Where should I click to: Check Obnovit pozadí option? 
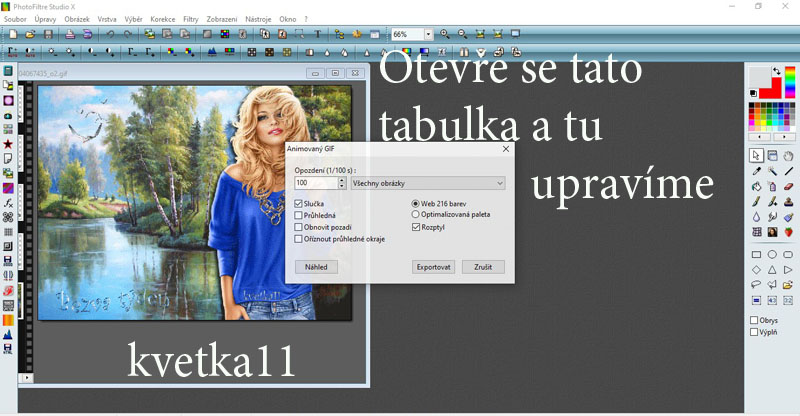298,227
